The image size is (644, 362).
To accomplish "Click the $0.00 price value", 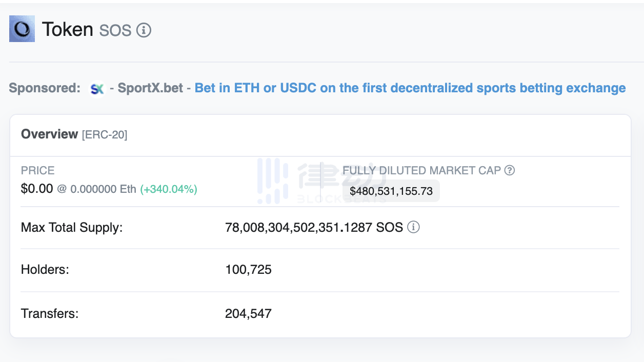I will click(37, 189).
